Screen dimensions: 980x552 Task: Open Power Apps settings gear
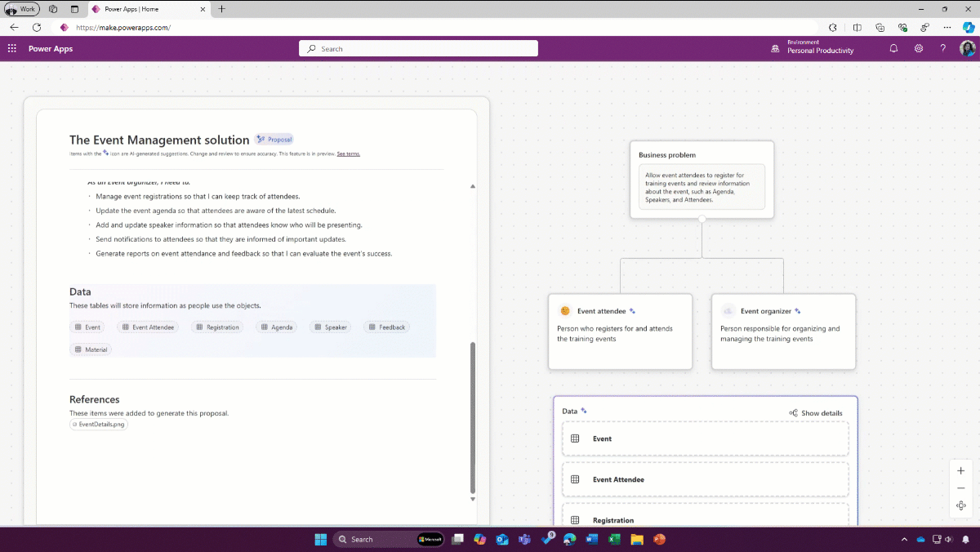[x=919, y=49]
